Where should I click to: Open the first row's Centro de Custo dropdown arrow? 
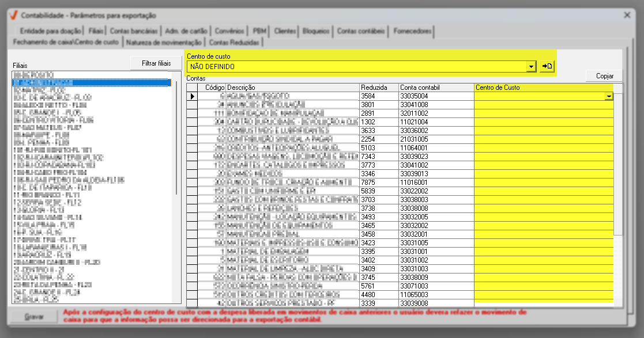click(x=608, y=97)
